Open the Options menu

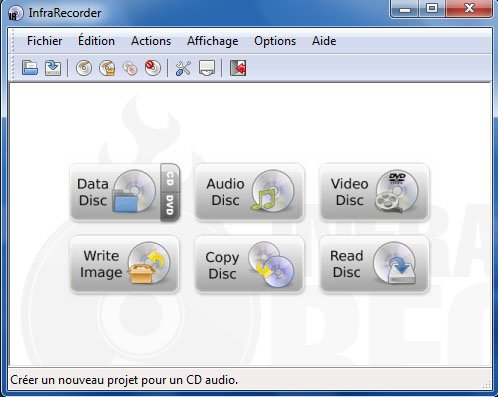pos(275,41)
